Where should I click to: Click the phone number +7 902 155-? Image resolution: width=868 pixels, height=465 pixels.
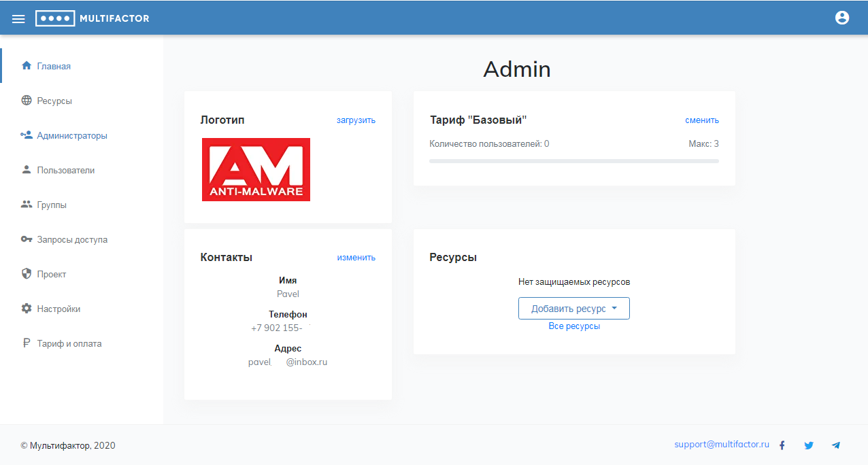[277, 328]
